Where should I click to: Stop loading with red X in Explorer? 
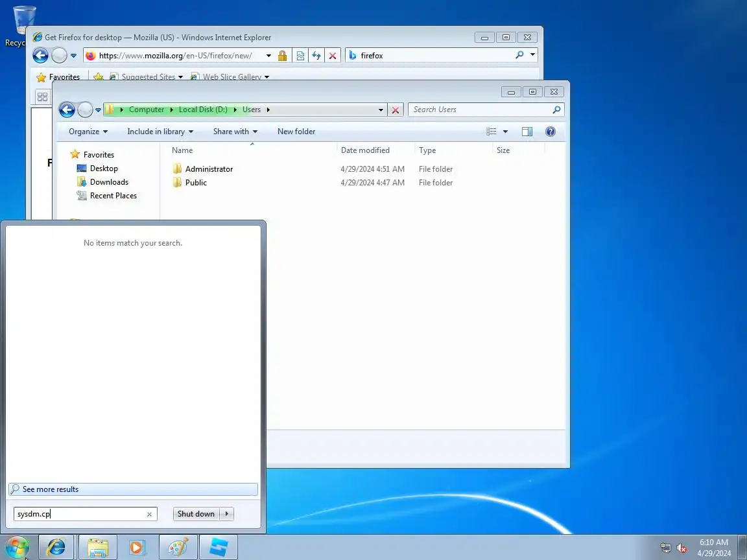396,110
